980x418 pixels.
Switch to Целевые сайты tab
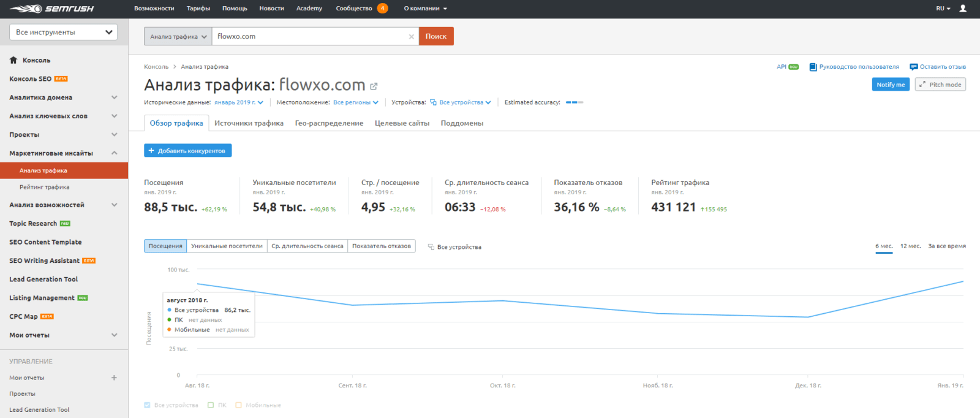pyautogui.click(x=402, y=123)
